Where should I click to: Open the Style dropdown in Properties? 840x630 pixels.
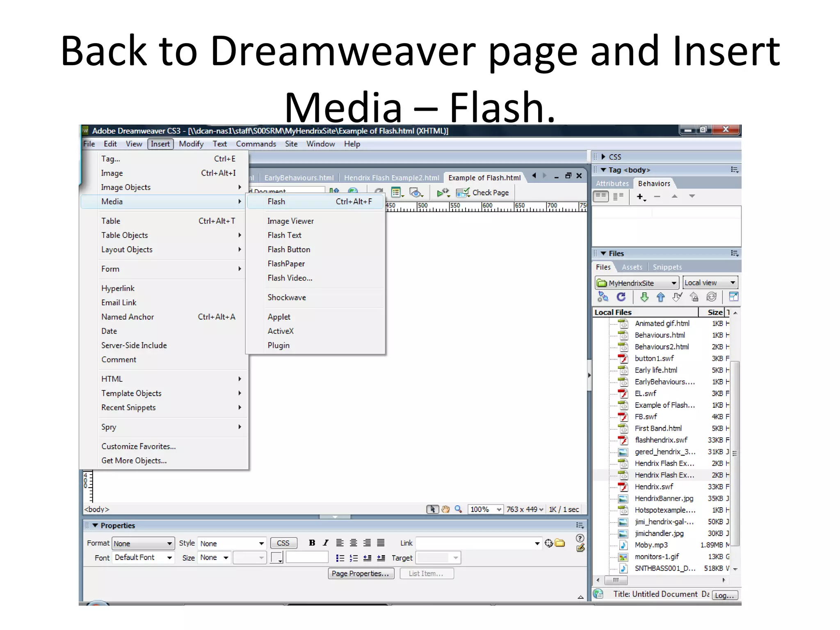[232, 543]
